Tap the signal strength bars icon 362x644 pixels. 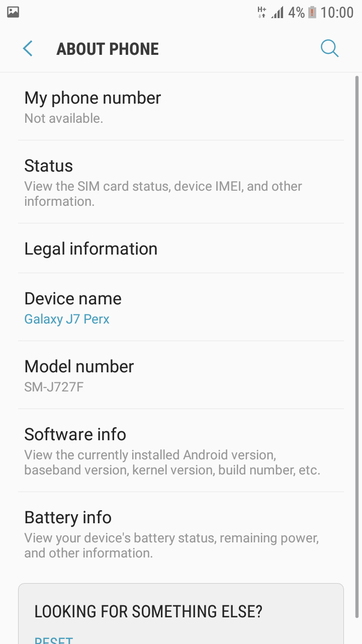coord(277,12)
